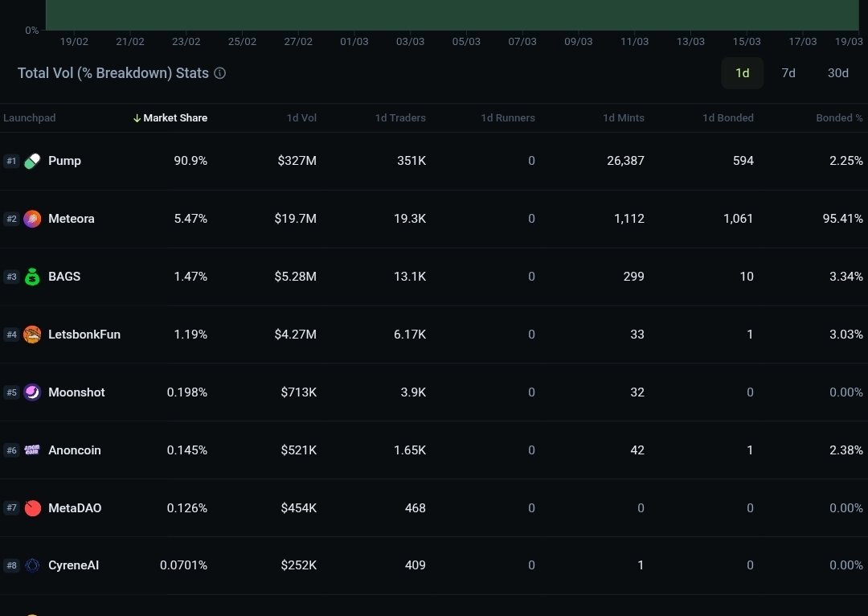Sort by 1d Traders column header

point(400,118)
